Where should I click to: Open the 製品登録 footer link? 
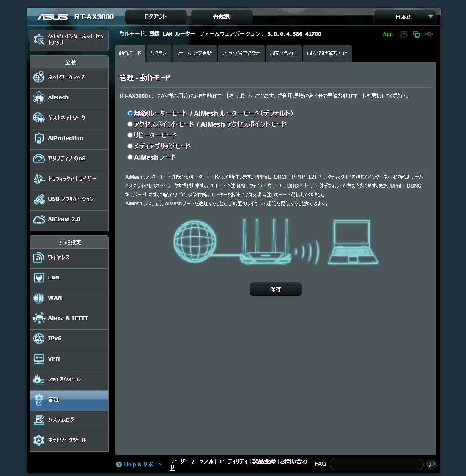coord(264,461)
